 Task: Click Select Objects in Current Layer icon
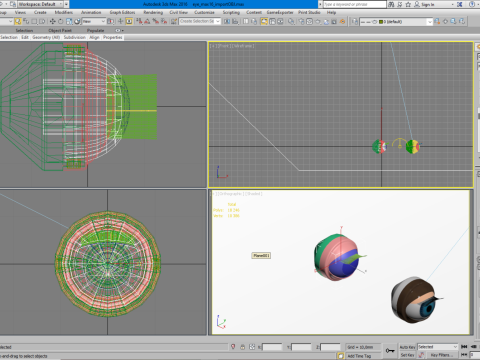[x=453, y=21]
